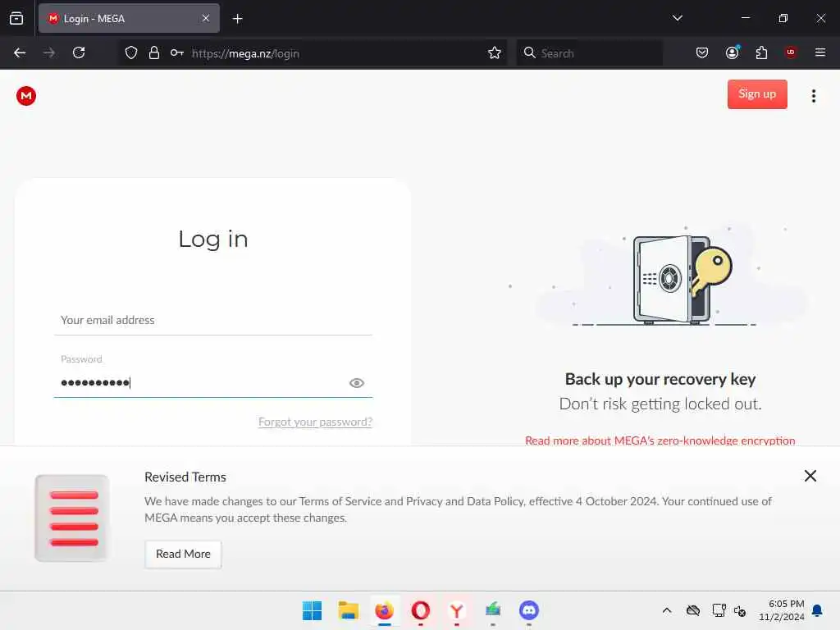Open uBlock Origin extension icon
Image resolution: width=840 pixels, height=630 pixels.
pyautogui.click(x=791, y=52)
